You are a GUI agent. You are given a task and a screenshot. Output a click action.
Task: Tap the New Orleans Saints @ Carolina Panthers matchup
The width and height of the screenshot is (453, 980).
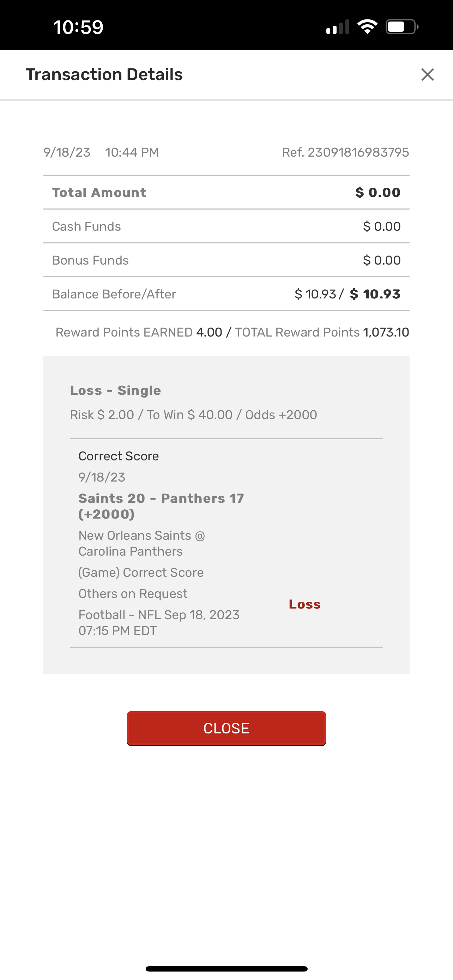point(141,543)
